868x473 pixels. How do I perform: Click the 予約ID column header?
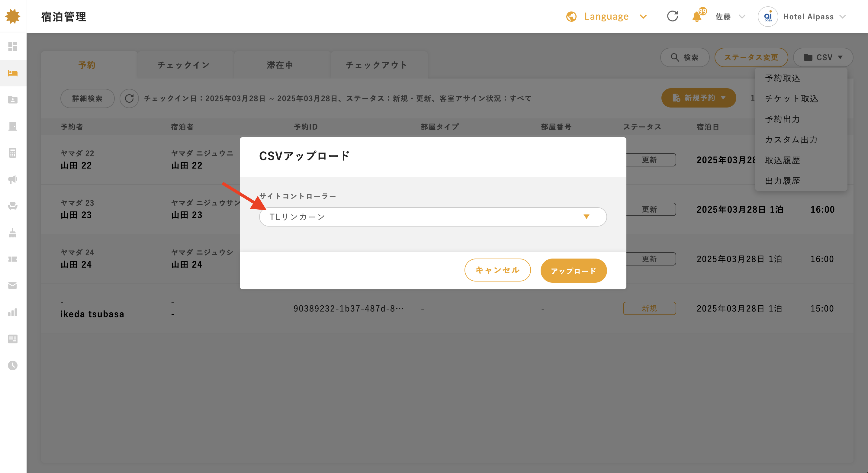[306, 127]
